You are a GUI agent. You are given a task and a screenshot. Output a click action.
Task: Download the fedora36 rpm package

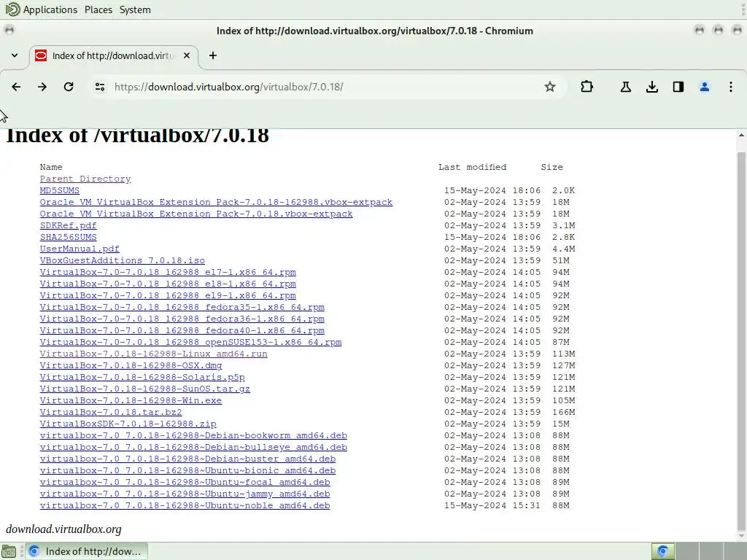[182, 319]
